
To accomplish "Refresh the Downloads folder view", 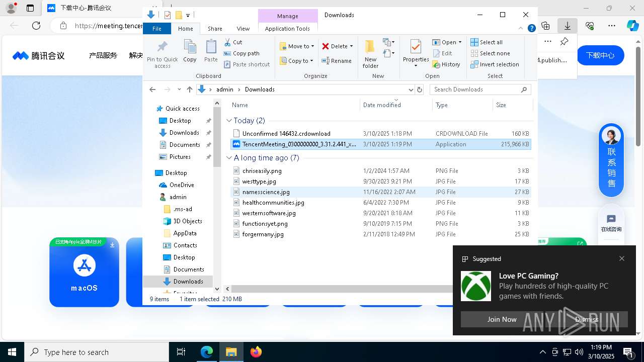I will pyautogui.click(x=420, y=89).
